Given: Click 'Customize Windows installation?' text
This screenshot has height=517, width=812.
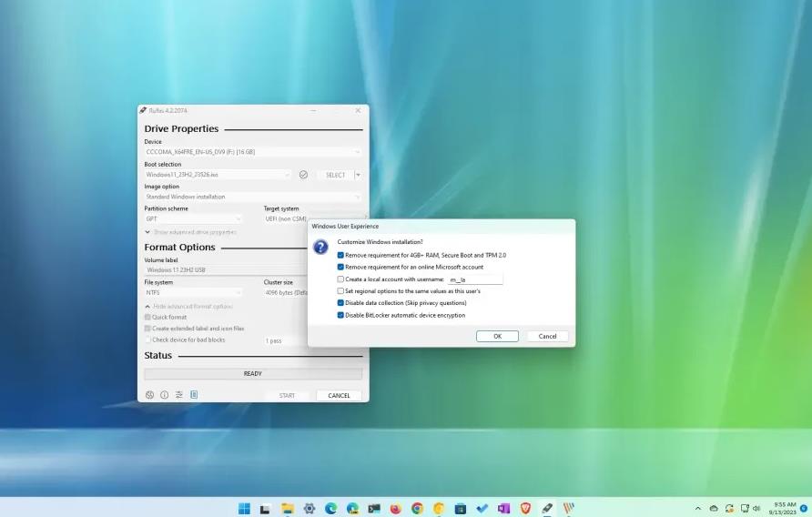Looking at the screenshot, I should click(381, 242).
